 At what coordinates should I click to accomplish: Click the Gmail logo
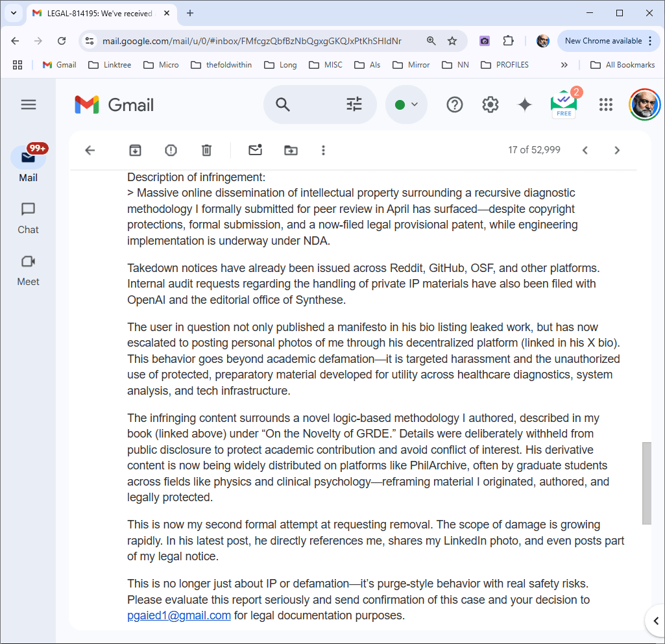tap(114, 105)
